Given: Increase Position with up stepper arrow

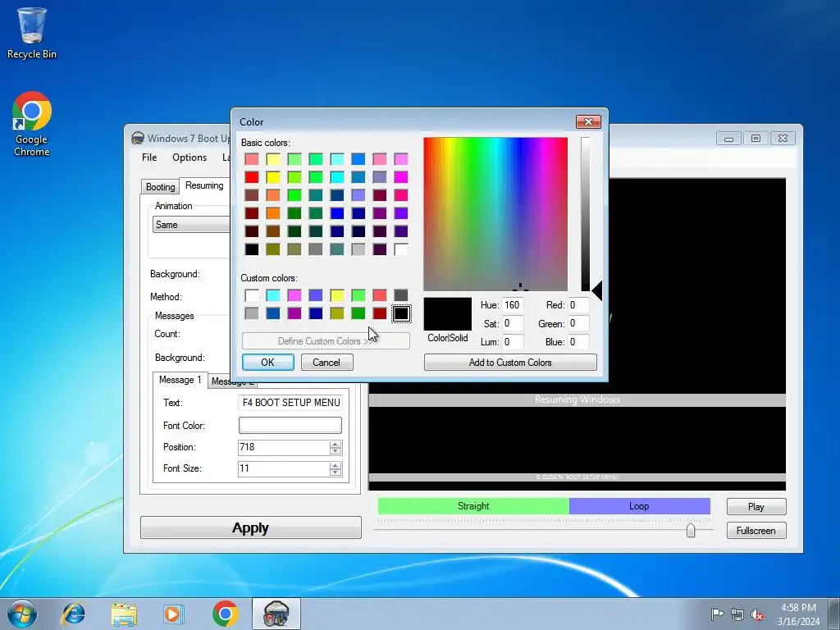Looking at the screenshot, I should [336, 444].
